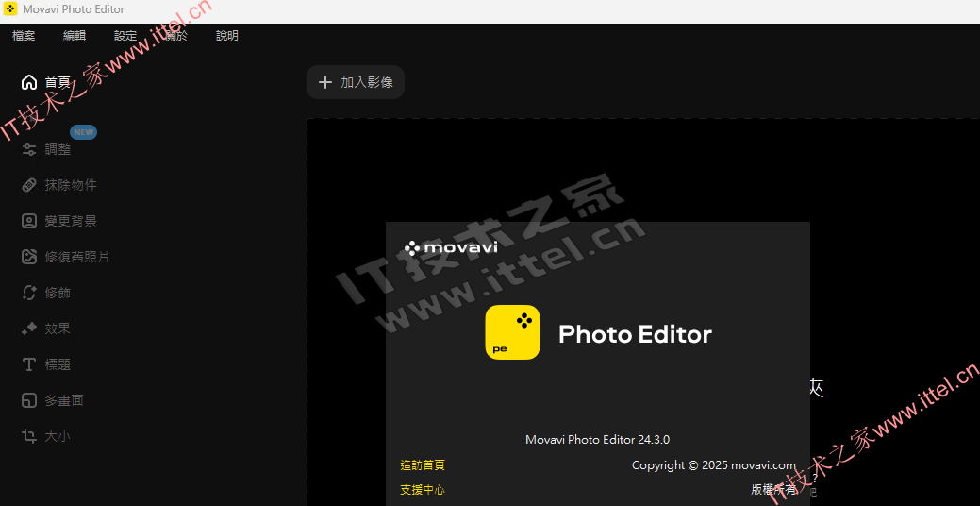Image resolution: width=980 pixels, height=506 pixels.
Task: Click the 加入影像 button
Action: (x=356, y=82)
